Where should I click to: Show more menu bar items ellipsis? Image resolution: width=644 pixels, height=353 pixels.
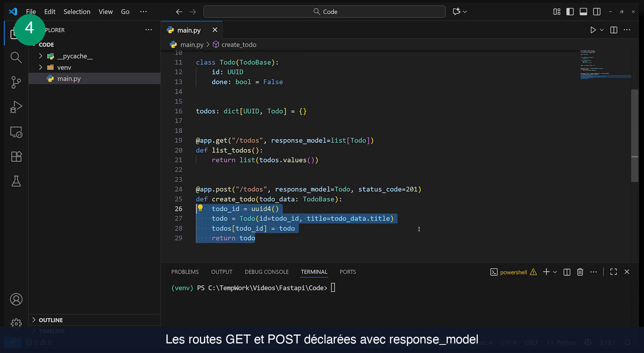point(143,12)
